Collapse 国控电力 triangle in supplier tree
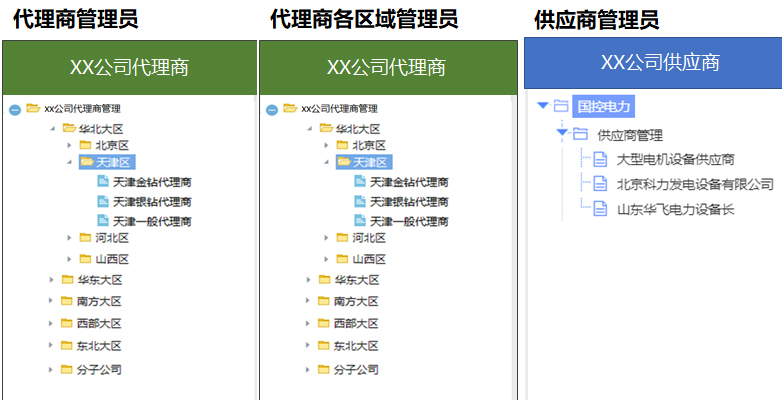Viewport: 782px width, 400px height. (x=543, y=105)
